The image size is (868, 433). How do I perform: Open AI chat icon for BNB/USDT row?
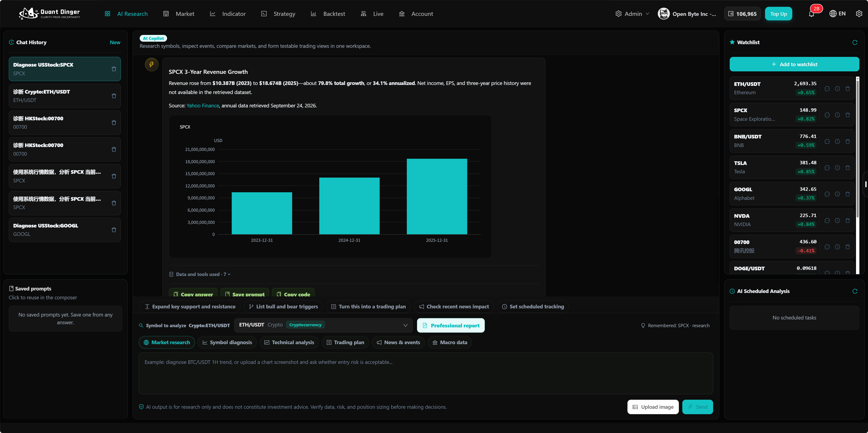827,141
